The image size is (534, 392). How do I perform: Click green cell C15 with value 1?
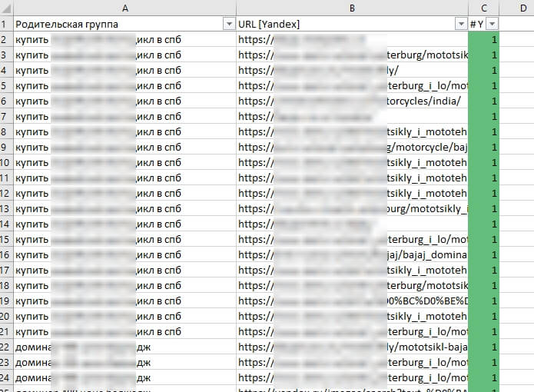(x=484, y=239)
